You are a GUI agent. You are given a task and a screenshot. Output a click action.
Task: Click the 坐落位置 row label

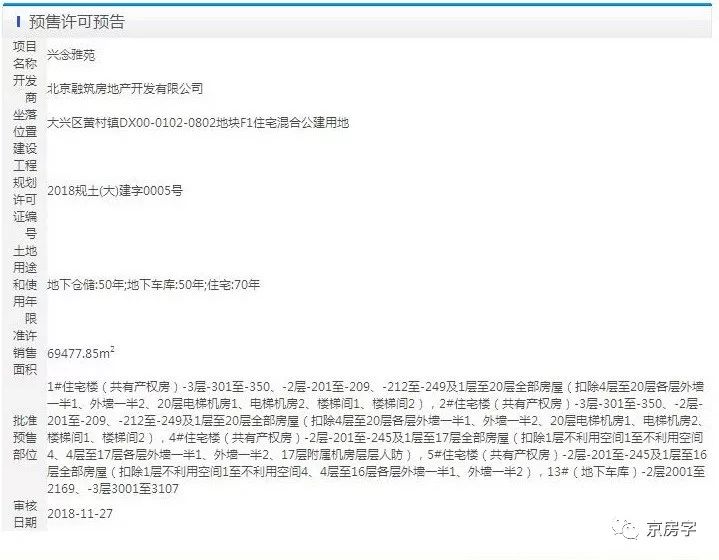pos(25,123)
